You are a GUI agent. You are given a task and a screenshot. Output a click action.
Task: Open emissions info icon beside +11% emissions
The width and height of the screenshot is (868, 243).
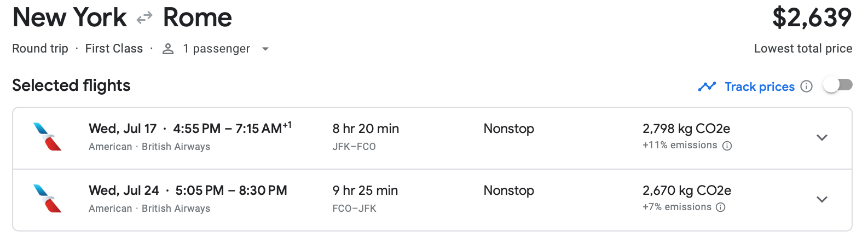[727, 146]
